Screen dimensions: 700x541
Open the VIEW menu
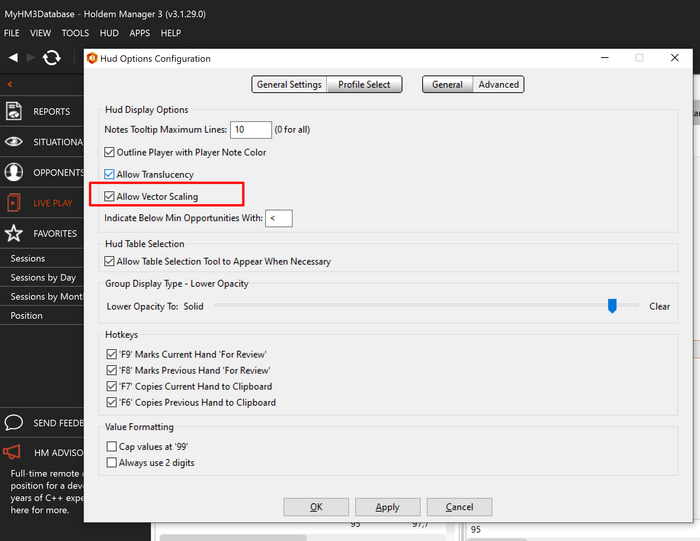[x=40, y=33]
